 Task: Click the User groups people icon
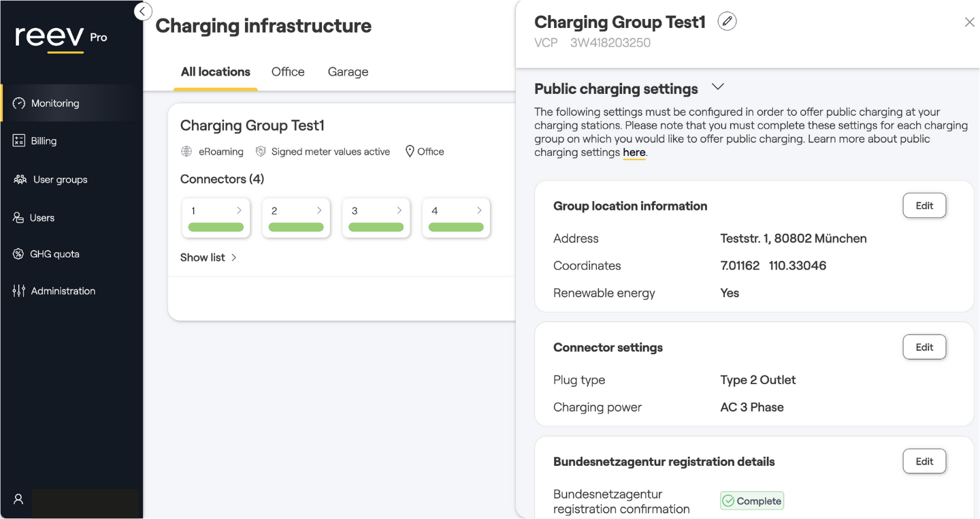pyautogui.click(x=20, y=180)
